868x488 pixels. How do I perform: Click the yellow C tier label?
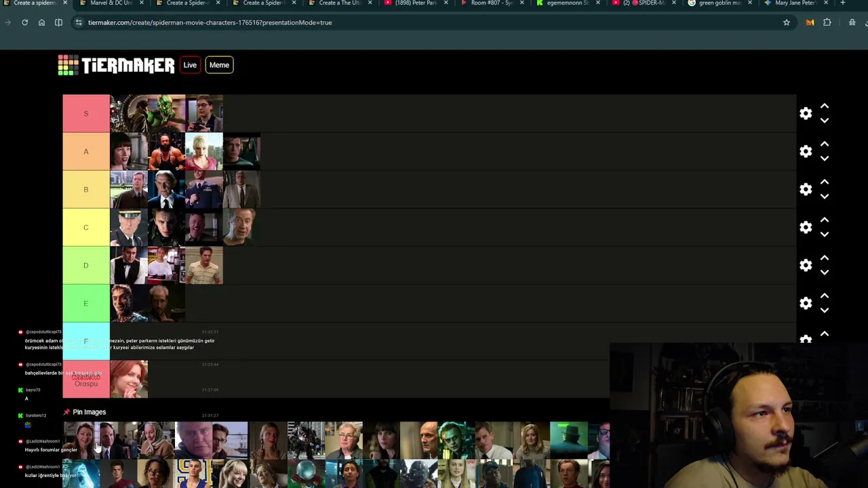point(86,227)
